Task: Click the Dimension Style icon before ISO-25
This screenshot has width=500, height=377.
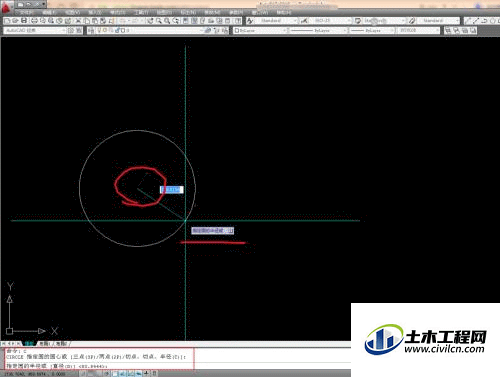Action: [x=304, y=21]
